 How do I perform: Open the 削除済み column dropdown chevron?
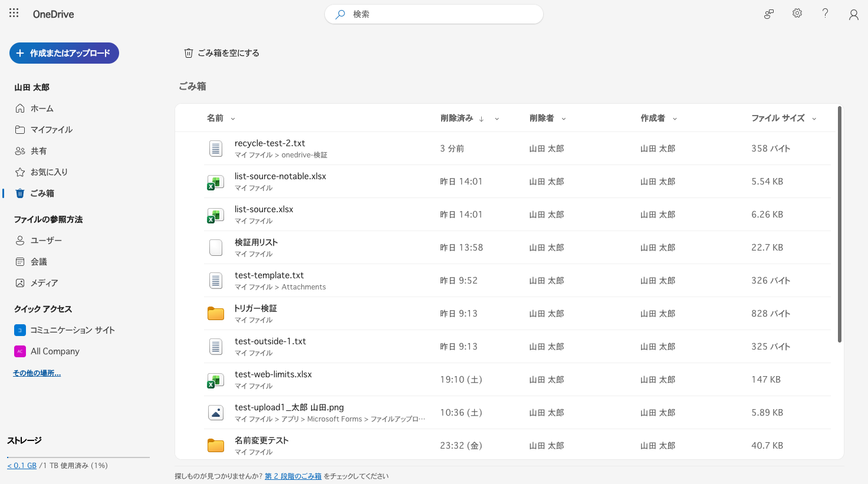pos(497,118)
